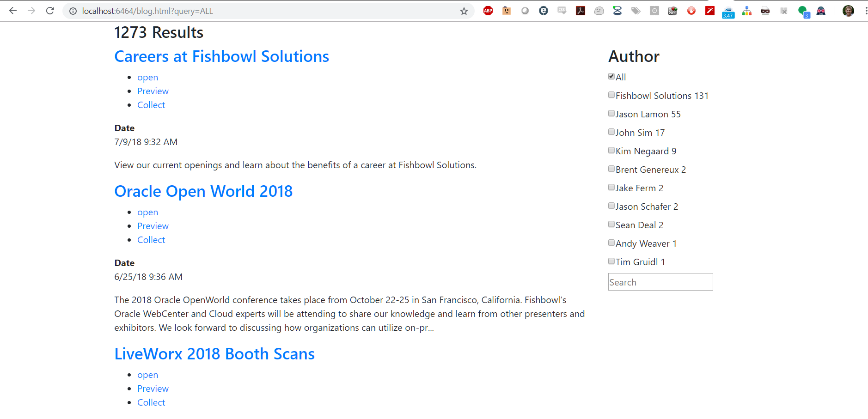
Task: Click the gray smiley face extension
Action: pyautogui.click(x=599, y=11)
